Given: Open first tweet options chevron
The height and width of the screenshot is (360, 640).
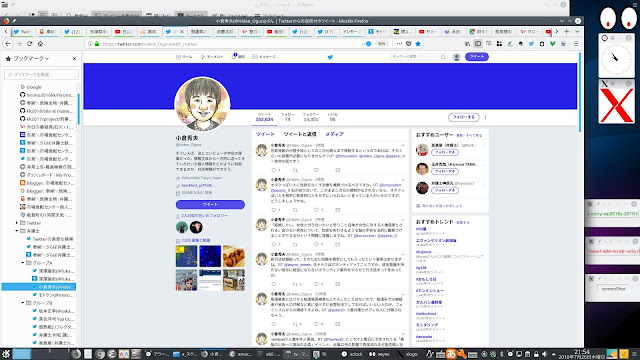Looking at the screenshot, I should [x=403, y=145].
